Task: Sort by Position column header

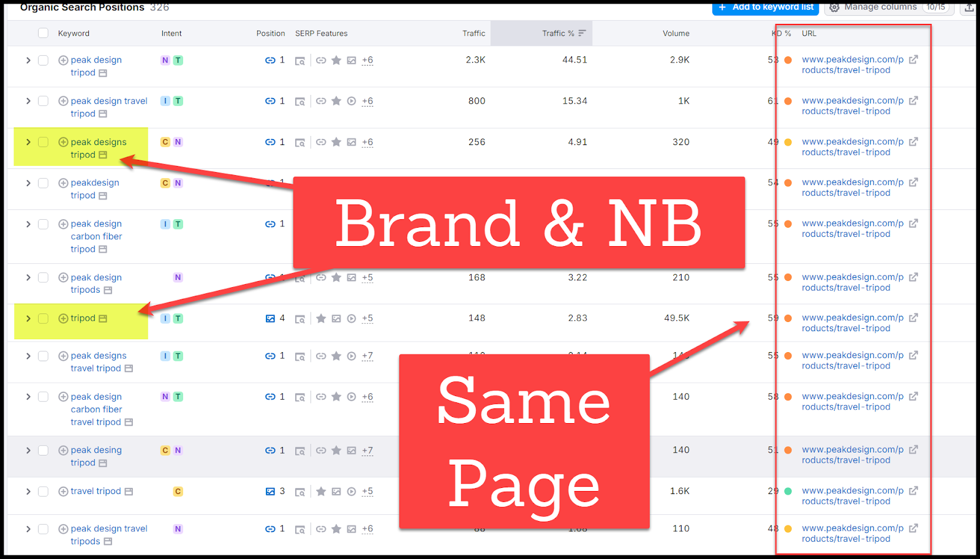Action: pyautogui.click(x=271, y=33)
